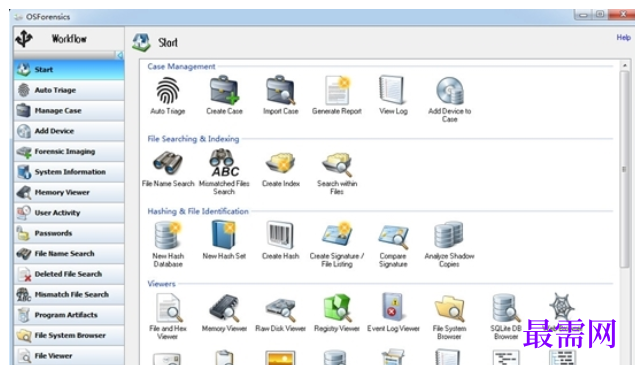635x365 pixels.
Task: Choose File System Browser in sidebar
Action: pos(69,335)
